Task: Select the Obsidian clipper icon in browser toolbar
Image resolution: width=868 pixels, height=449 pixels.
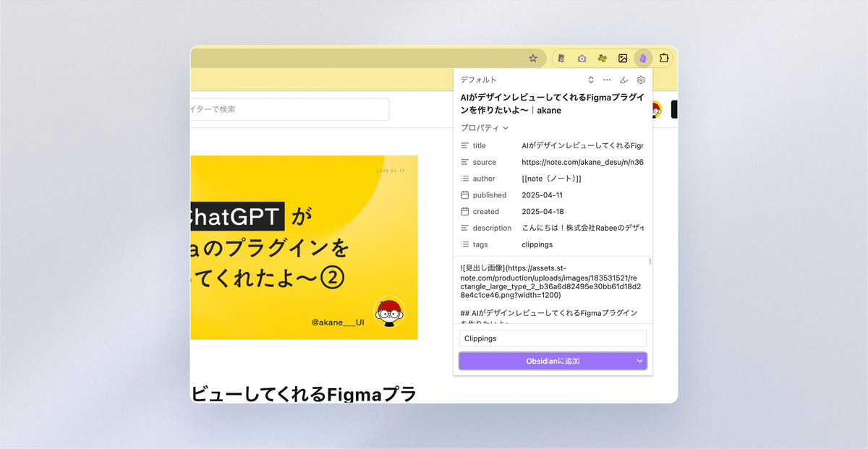Action: (x=643, y=58)
